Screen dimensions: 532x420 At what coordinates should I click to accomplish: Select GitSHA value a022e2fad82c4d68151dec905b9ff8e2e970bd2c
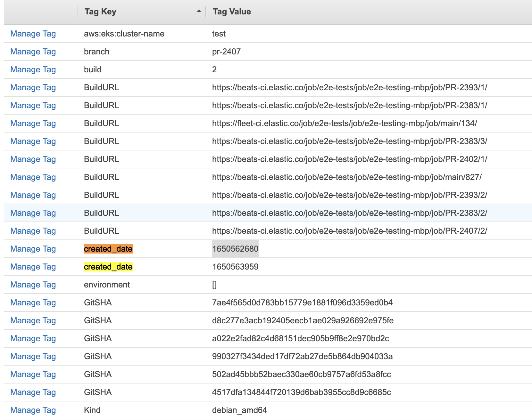click(x=301, y=338)
